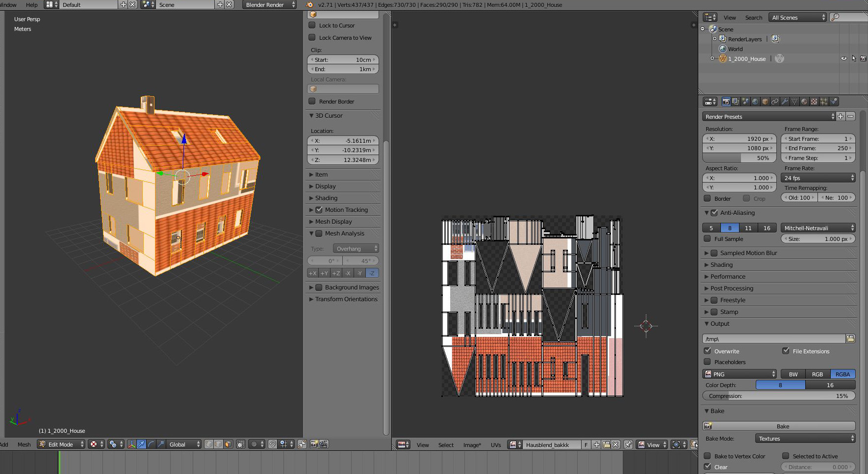Adjust the PNG Compression slider

779,396
